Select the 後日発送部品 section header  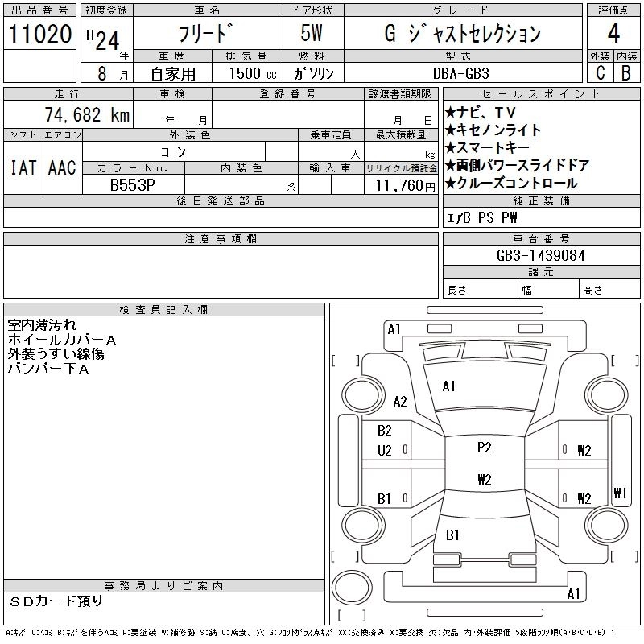point(221,200)
